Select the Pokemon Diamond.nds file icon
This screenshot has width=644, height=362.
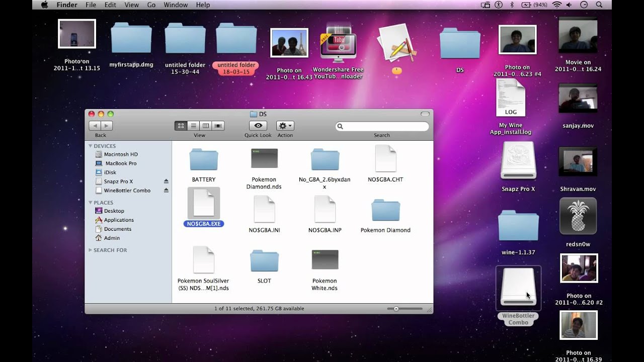(x=264, y=158)
